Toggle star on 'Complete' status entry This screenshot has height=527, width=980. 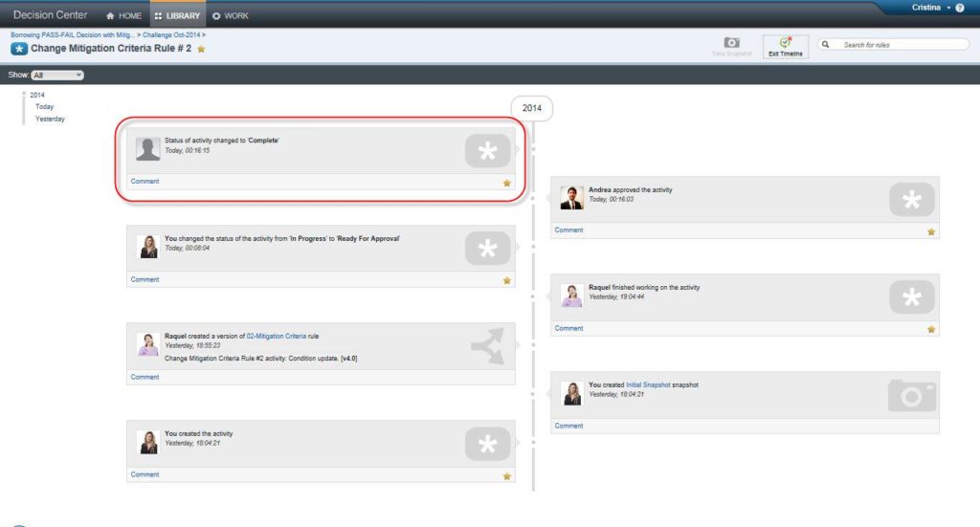[x=507, y=183]
